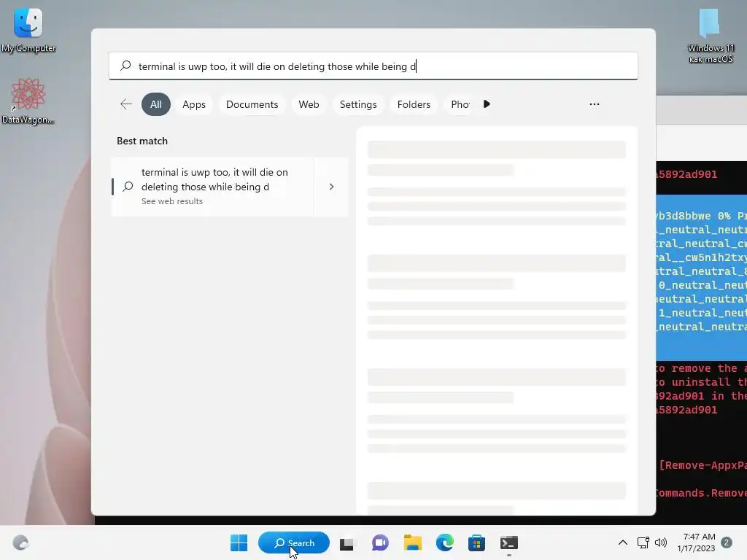Click Remove-AppxPa error text in terminal
The height and width of the screenshot is (560, 747).
tap(703, 464)
